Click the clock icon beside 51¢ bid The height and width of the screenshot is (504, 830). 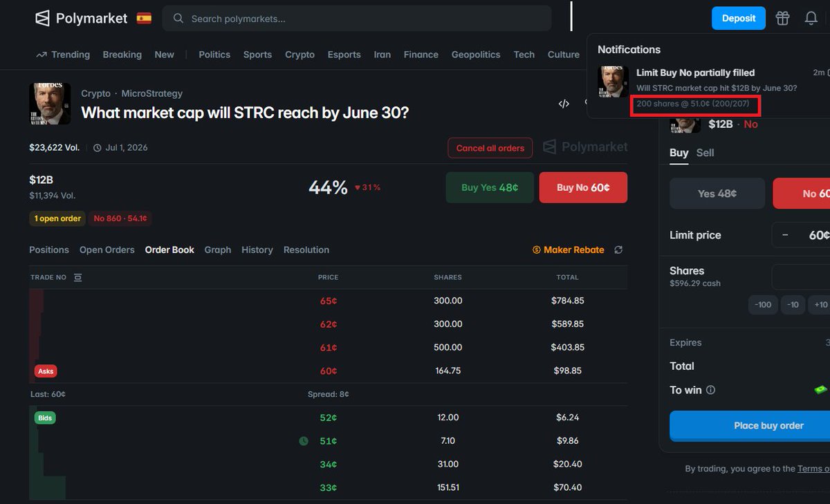click(304, 440)
